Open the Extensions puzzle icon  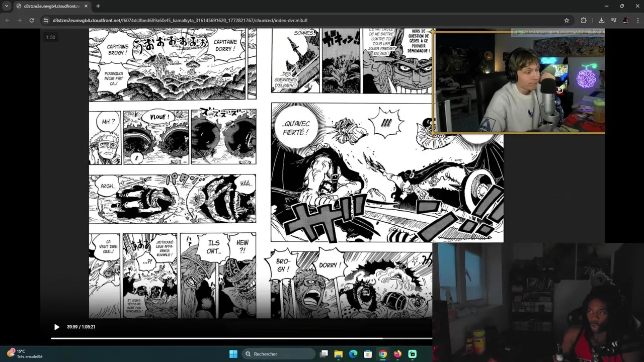(x=584, y=20)
